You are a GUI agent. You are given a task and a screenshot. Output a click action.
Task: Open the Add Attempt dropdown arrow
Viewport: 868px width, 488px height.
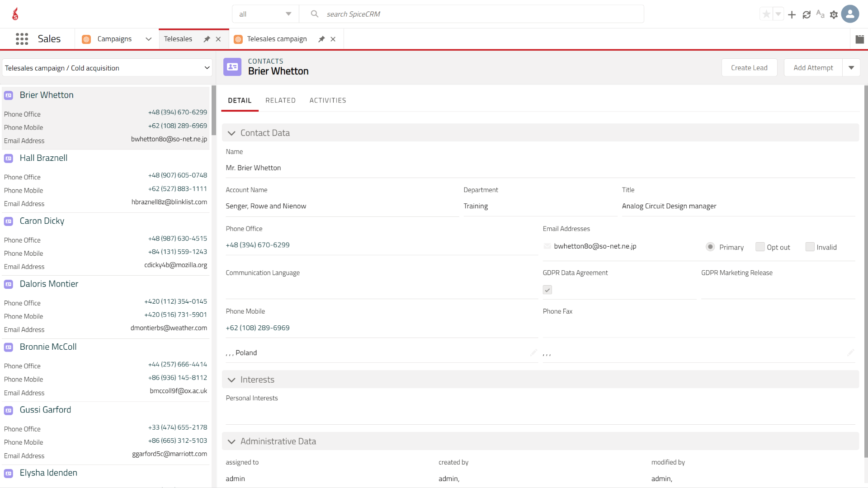pos(851,68)
